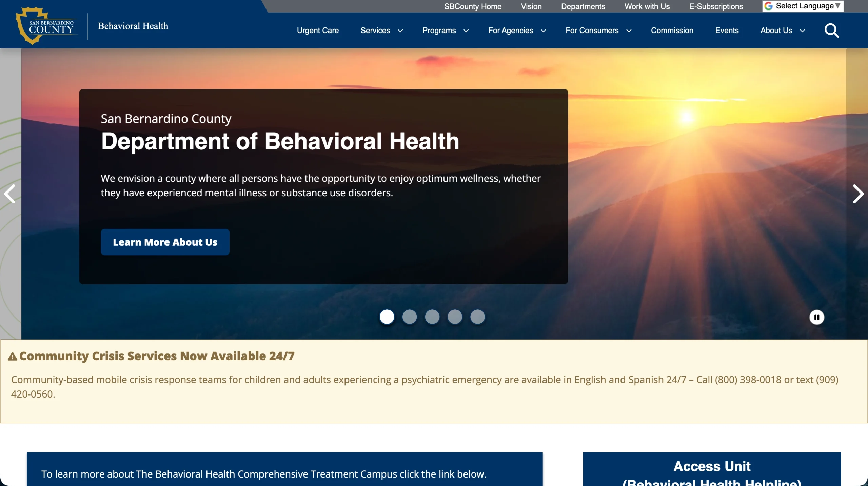Open the Services menu label

(375, 31)
